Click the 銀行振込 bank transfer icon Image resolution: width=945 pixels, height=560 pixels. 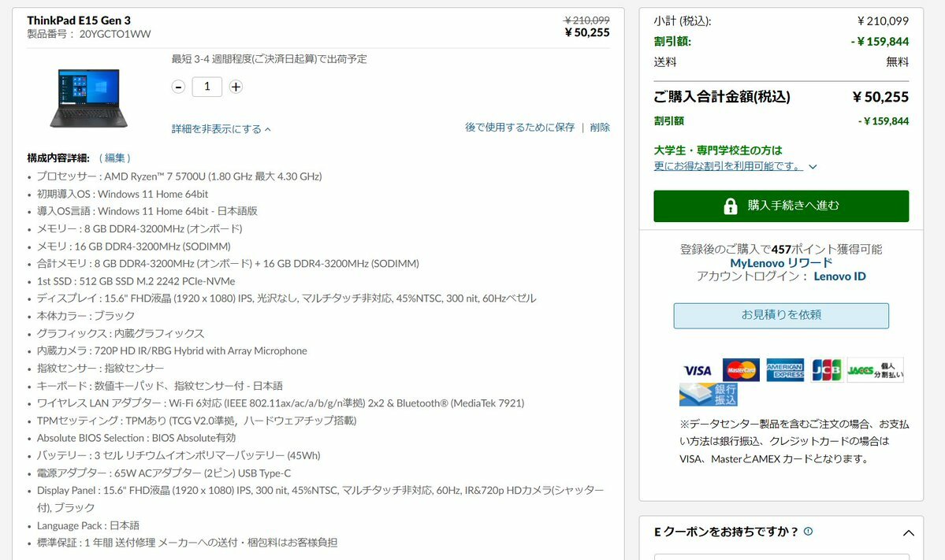[x=709, y=395]
